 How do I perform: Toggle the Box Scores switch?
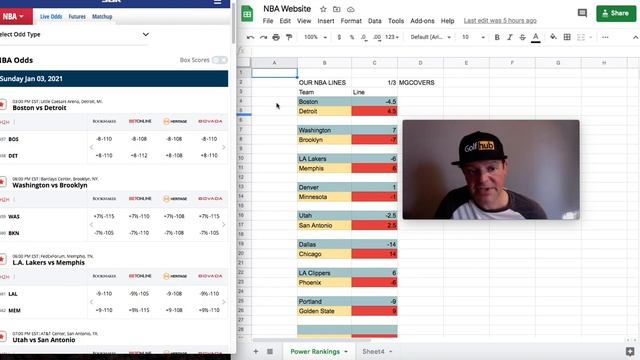[x=220, y=60]
